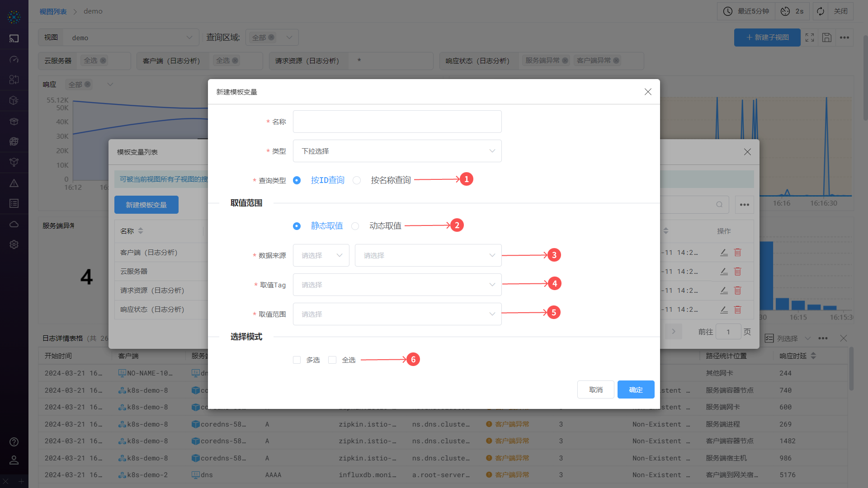This screenshot has height=488, width=868.
Task: Delete the 云服务器 template variable
Action: pos(737,272)
